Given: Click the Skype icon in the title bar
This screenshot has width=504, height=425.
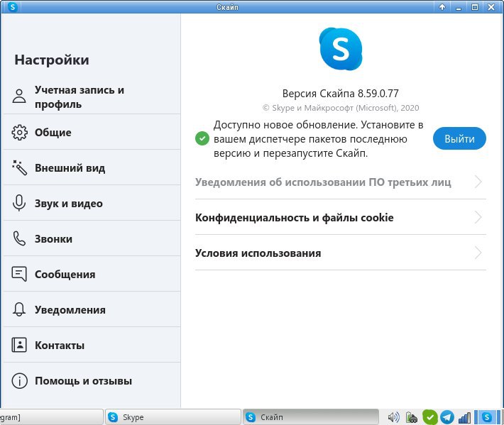Looking at the screenshot, I should [x=13, y=6].
